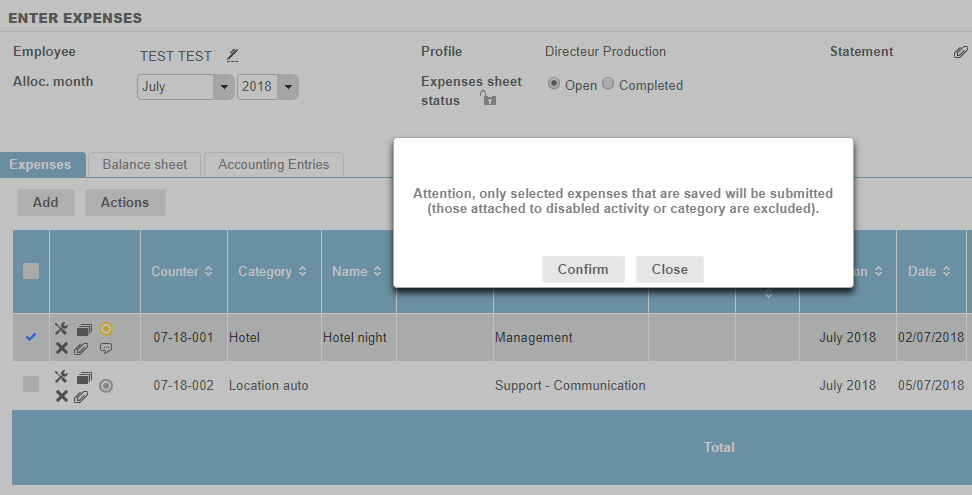972x495 pixels.
Task: Click paperclip attachment icon for Location auto row
Action: tap(82, 397)
